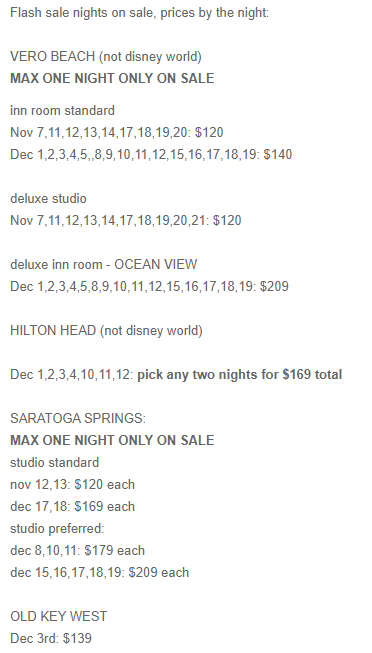Select the VERO BEACH heading text

[x=106, y=56]
